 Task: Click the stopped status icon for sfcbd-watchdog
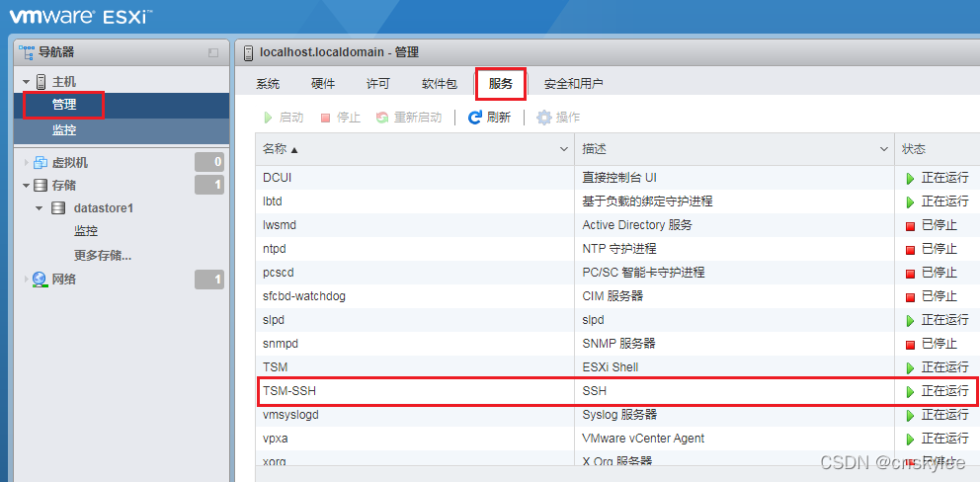[910, 297]
